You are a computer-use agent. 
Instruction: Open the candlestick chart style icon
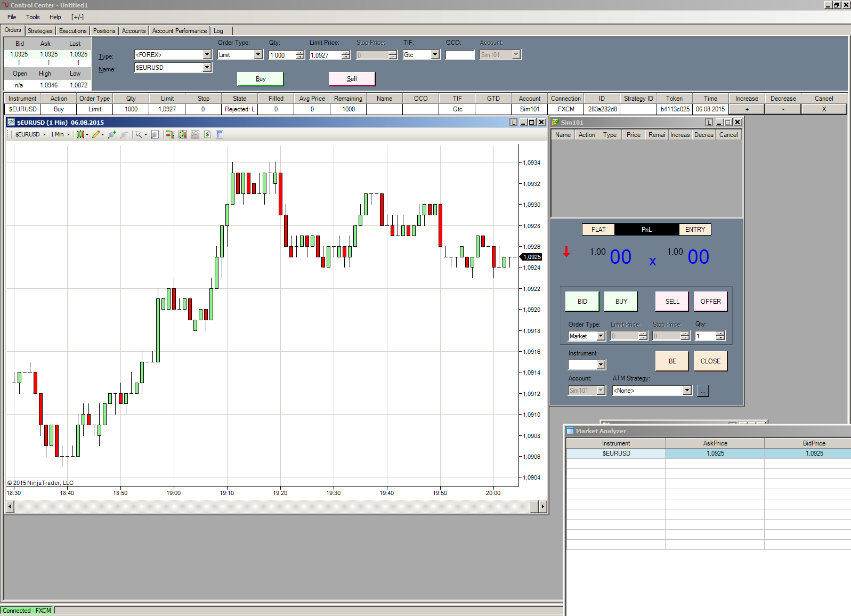[80, 135]
